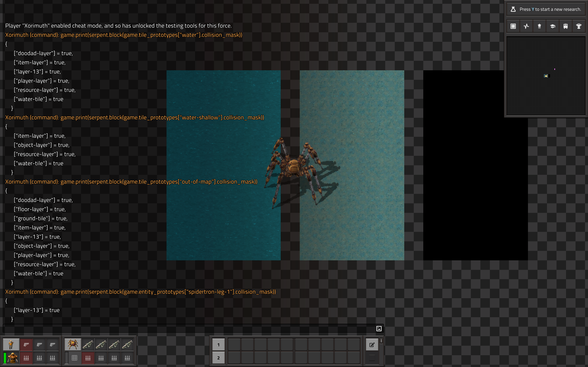
Task: Toggle the quickbar edit pencil button
Action: pos(372,345)
